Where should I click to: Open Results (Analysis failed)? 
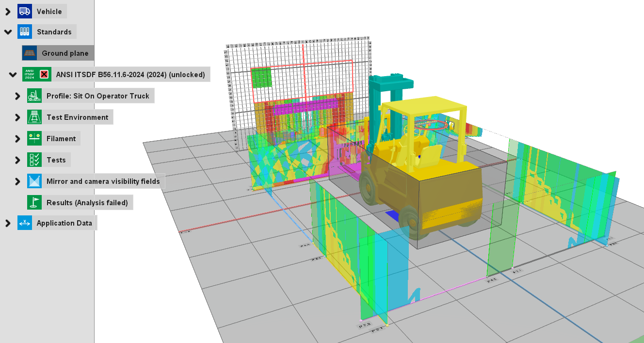point(87,202)
